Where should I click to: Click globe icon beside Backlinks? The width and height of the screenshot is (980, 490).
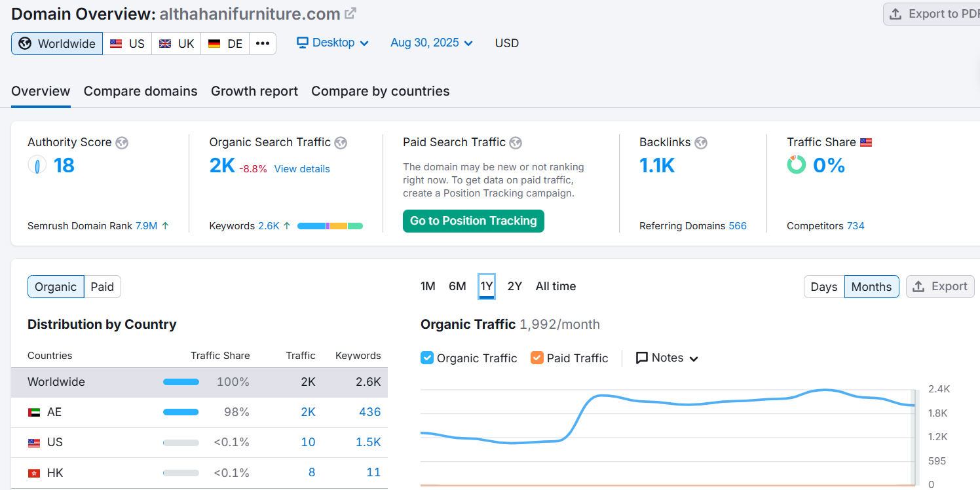[x=701, y=143]
